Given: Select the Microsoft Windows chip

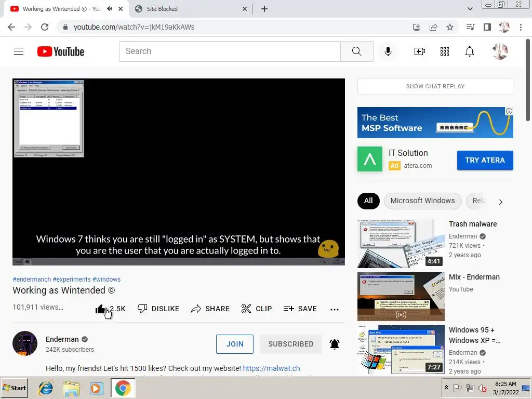Looking at the screenshot, I should [x=422, y=201].
